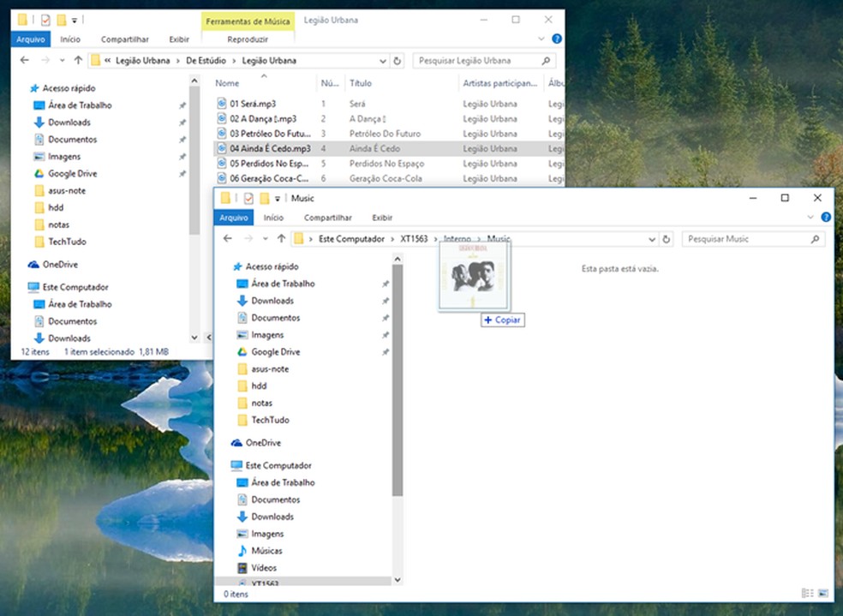The image size is (843, 616).
Task: Open OneDrive in the Legião Urbana window sidebar
Action: coord(60,265)
